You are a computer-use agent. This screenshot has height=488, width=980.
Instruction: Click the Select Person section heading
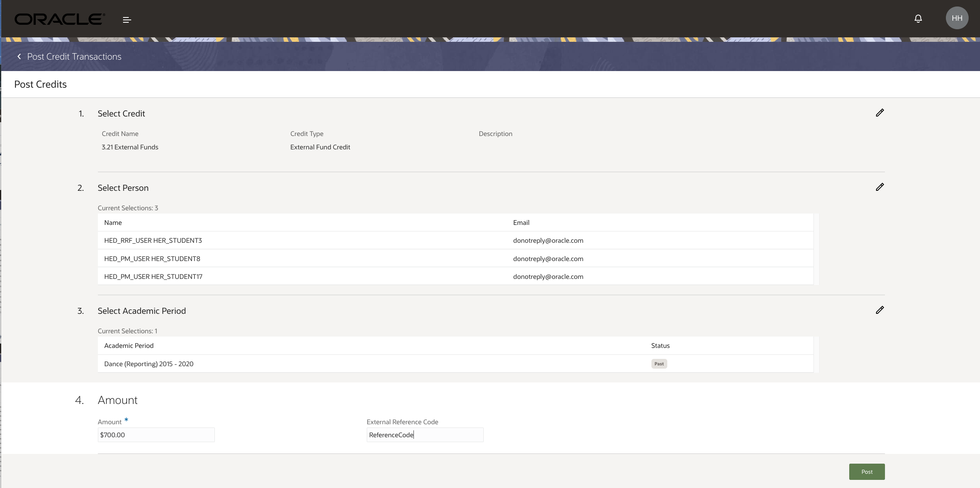(x=123, y=188)
